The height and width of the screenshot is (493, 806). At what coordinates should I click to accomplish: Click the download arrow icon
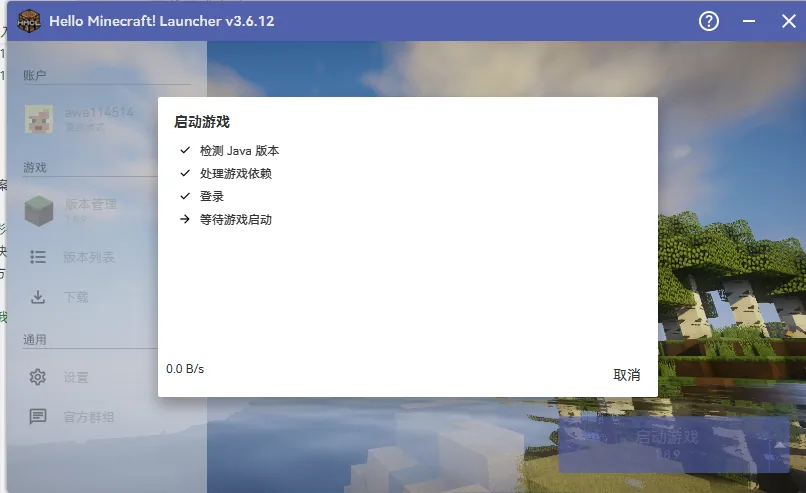[38, 297]
